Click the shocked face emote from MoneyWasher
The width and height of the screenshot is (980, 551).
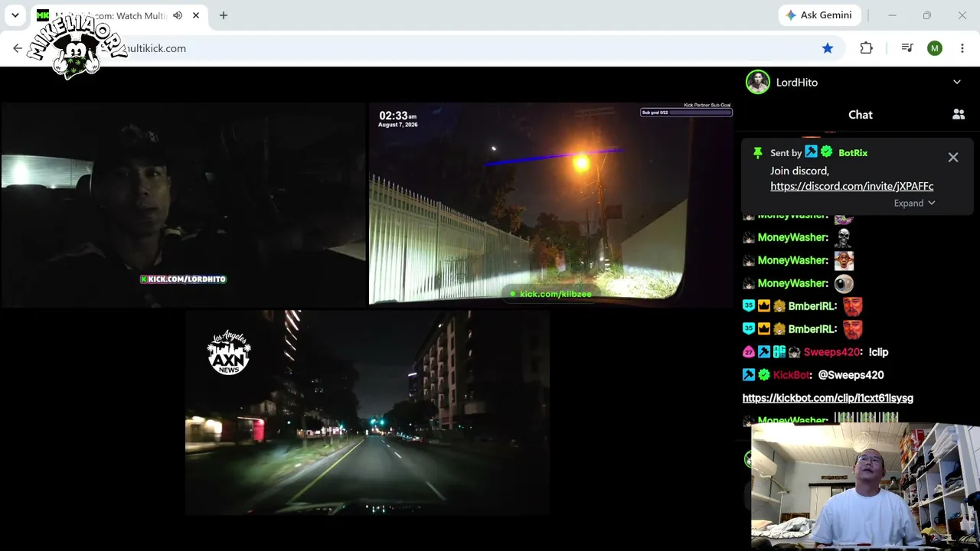click(844, 260)
